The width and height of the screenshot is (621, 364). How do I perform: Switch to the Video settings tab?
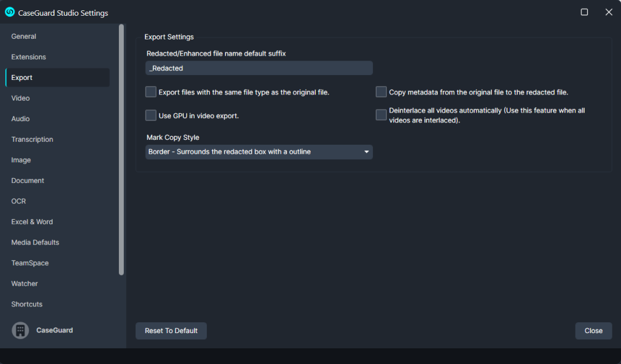point(21,98)
